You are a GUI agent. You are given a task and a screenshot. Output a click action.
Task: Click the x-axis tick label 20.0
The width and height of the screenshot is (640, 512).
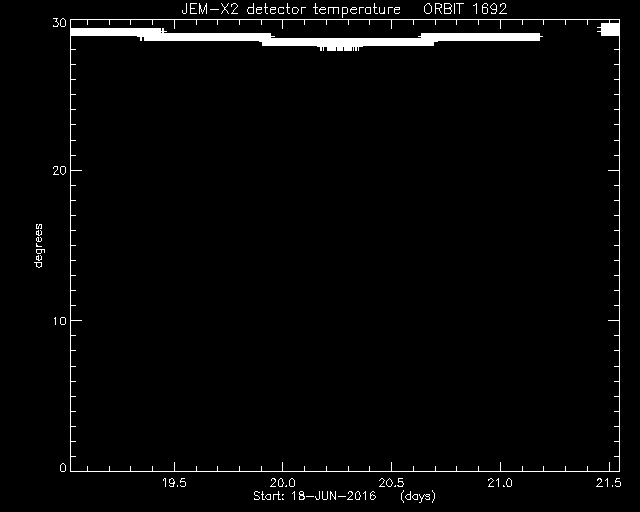[283, 483]
